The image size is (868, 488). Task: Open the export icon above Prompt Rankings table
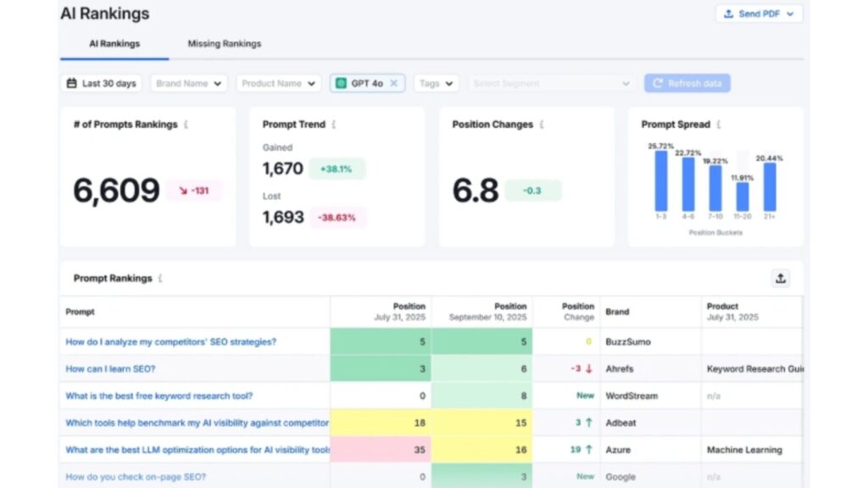tap(780, 278)
